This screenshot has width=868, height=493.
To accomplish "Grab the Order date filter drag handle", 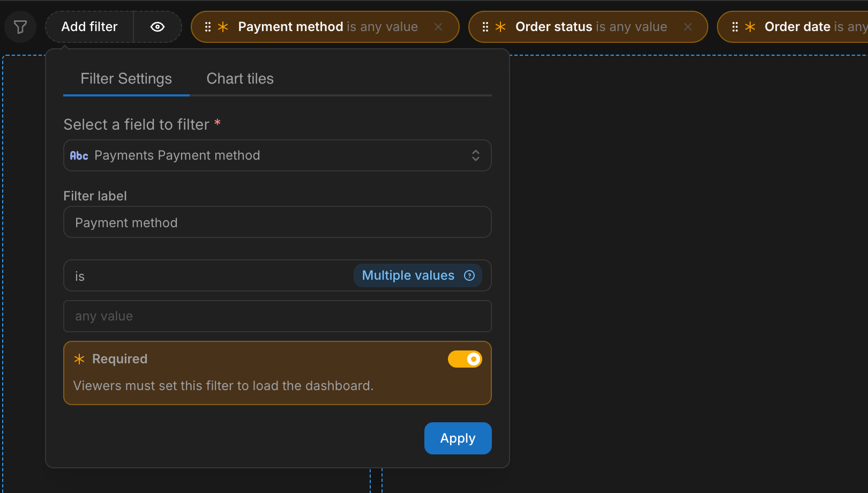I will [x=735, y=27].
